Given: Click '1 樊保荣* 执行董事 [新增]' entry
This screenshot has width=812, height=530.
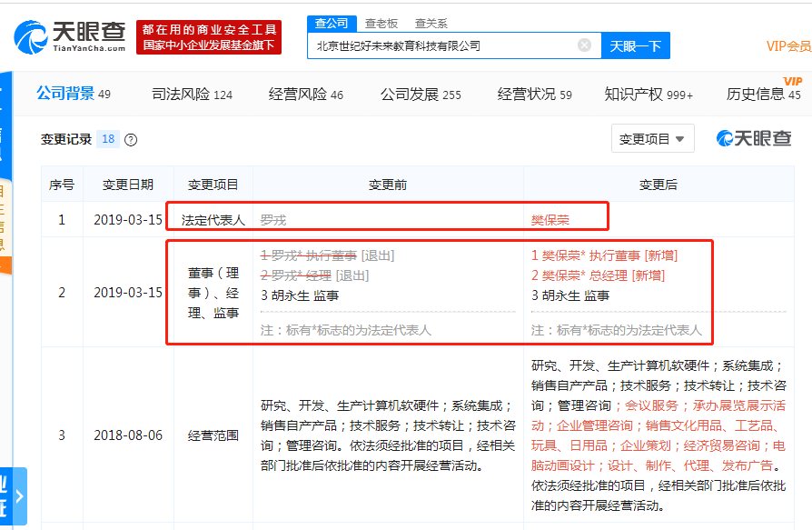Looking at the screenshot, I should tap(604, 255).
